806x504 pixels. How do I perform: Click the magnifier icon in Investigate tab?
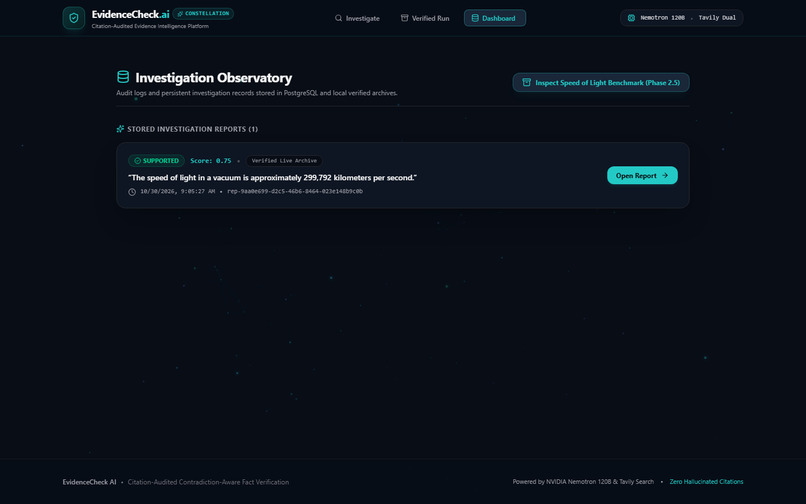(338, 18)
